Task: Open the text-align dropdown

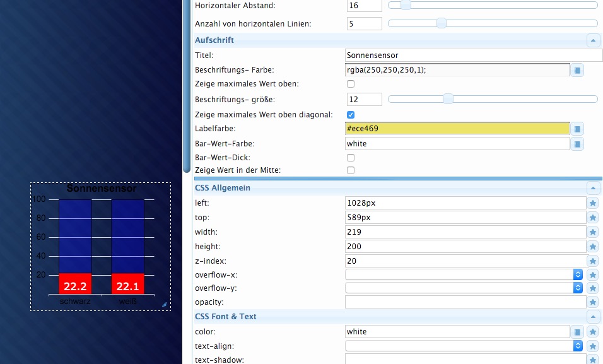Action: tap(464, 346)
